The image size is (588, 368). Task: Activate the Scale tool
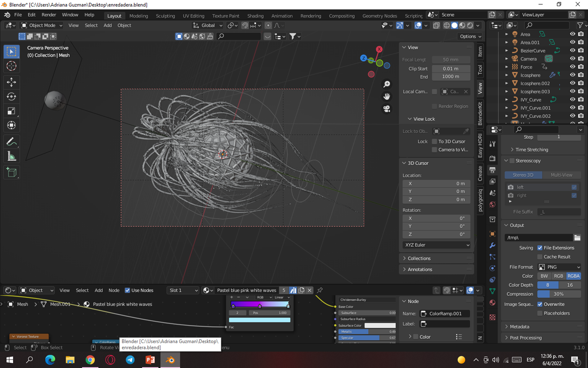pyautogui.click(x=11, y=111)
